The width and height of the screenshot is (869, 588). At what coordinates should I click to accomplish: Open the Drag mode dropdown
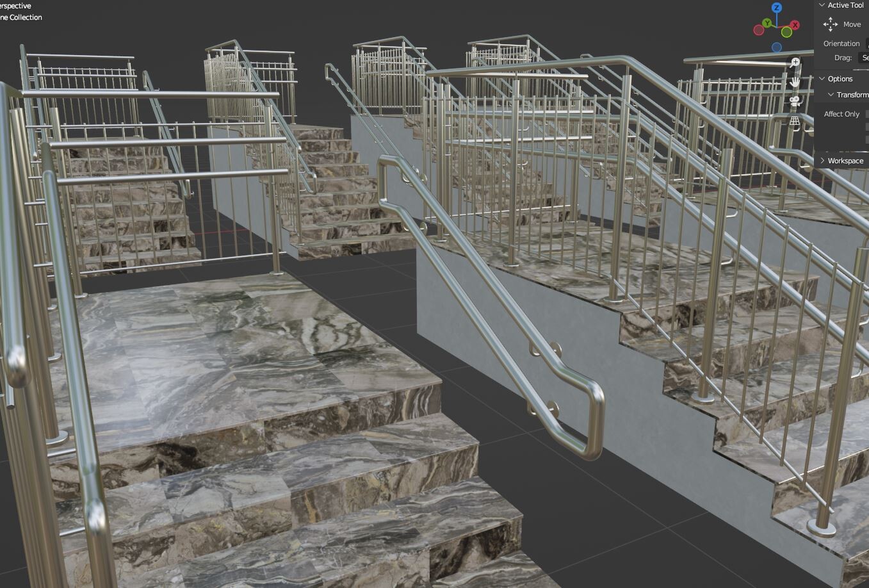pyautogui.click(x=866, y=57)
